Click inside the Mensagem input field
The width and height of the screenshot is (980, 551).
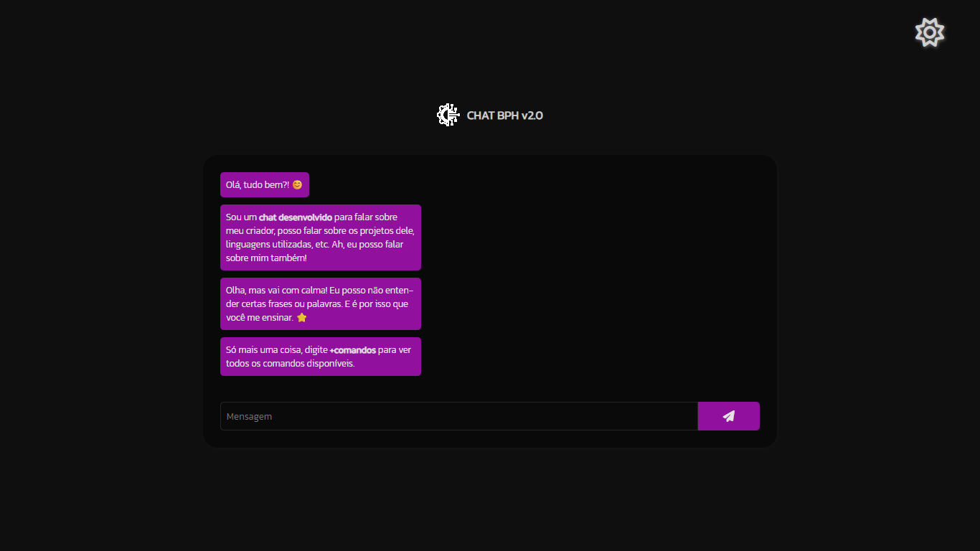coord(458,416)
